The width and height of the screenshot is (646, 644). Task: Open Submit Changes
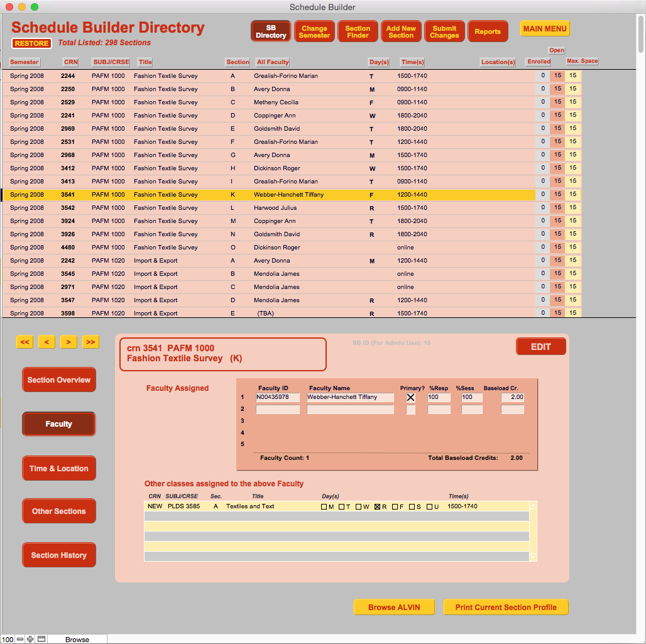tap(444, 31)
